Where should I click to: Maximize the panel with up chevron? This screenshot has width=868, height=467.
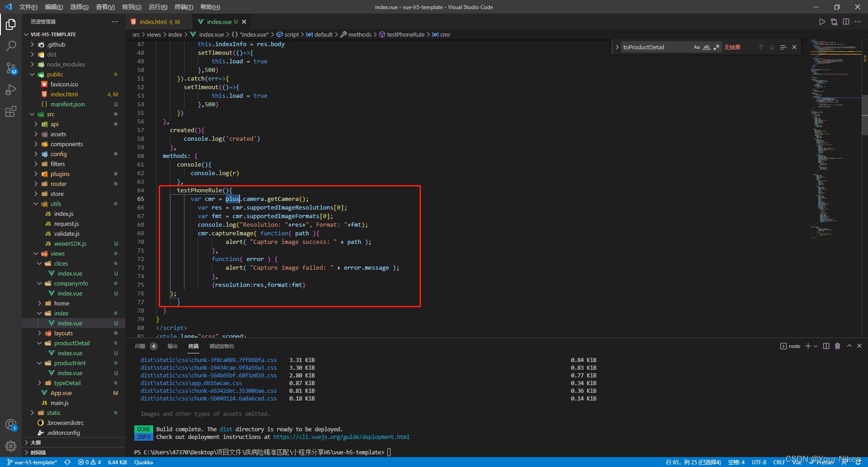point(849,346)
